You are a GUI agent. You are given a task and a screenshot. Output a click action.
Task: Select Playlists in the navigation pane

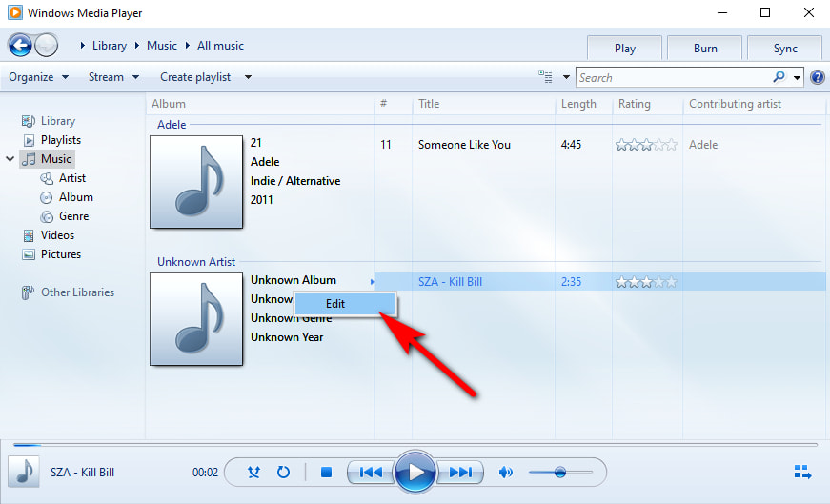click(60, 140)
